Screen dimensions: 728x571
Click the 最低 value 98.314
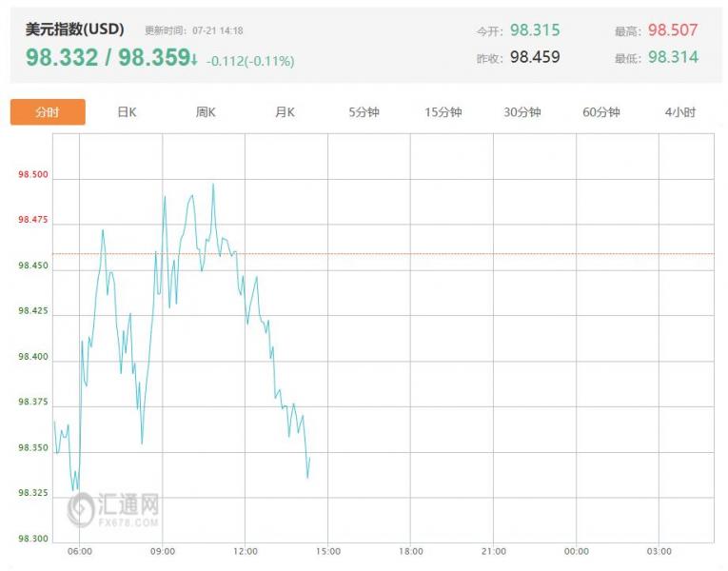tap(673, 57)
